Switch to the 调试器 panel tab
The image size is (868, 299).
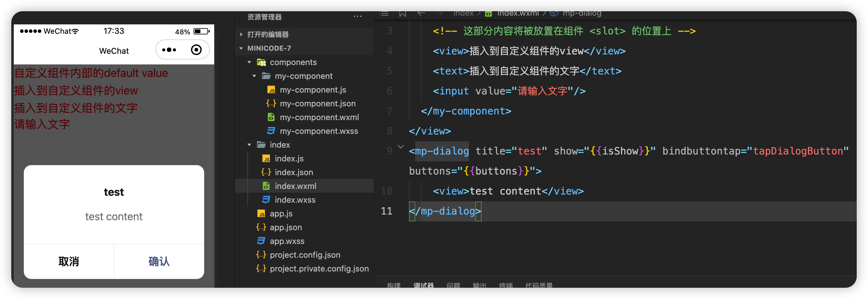point(424,285)
